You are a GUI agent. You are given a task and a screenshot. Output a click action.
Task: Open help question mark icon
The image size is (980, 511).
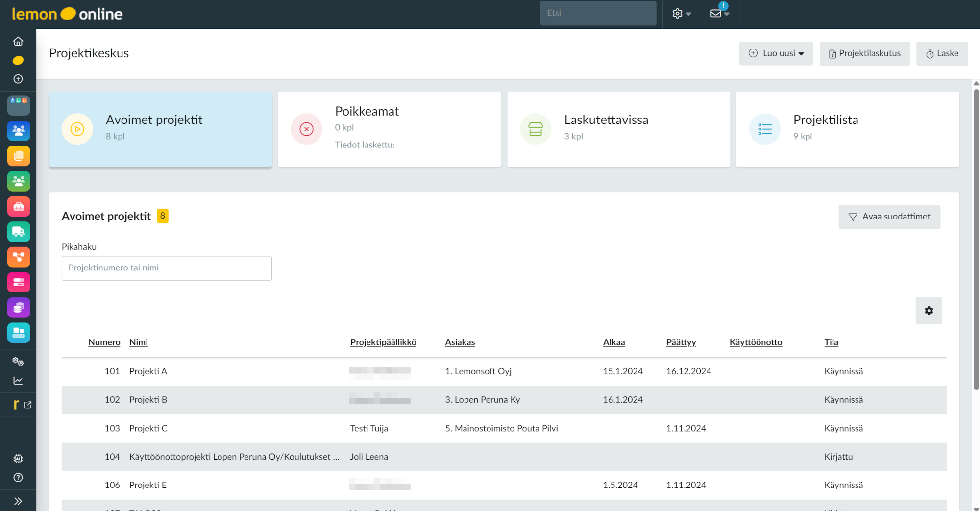point(18,478)
